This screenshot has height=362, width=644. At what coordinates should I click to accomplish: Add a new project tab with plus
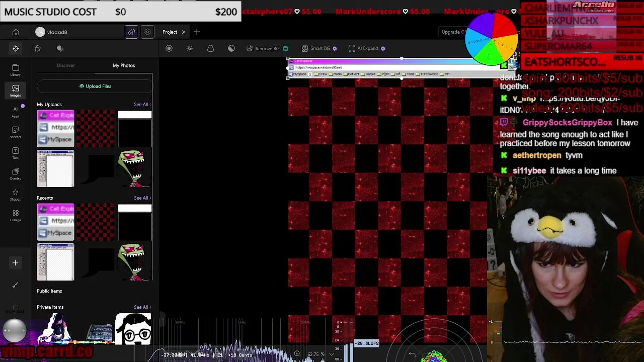pos(197,32)
